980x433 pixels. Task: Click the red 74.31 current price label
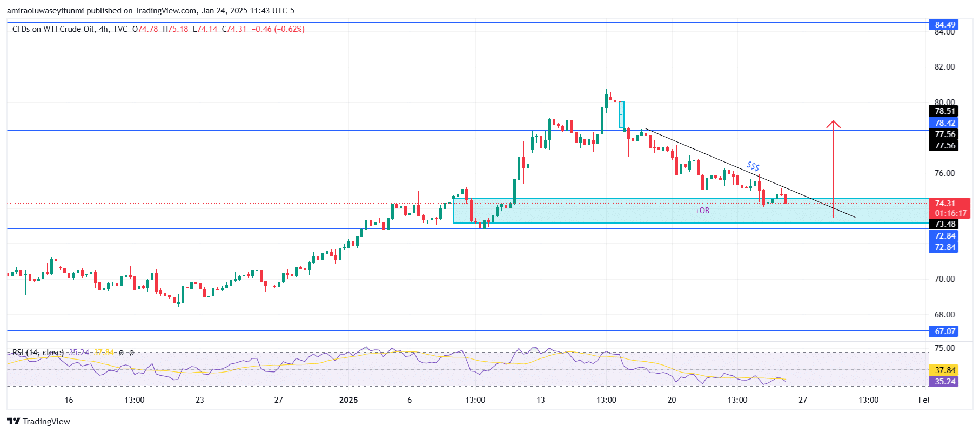point(948,204)
